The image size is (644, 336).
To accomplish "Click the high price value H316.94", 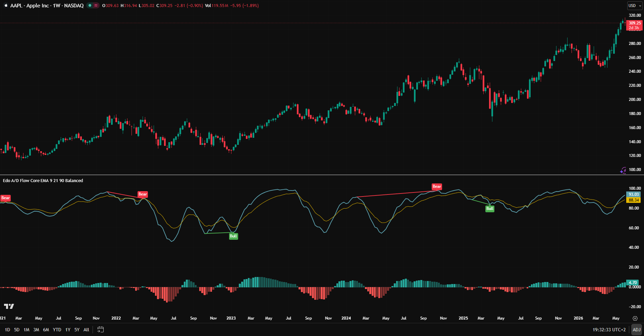I will click(129, 6).
